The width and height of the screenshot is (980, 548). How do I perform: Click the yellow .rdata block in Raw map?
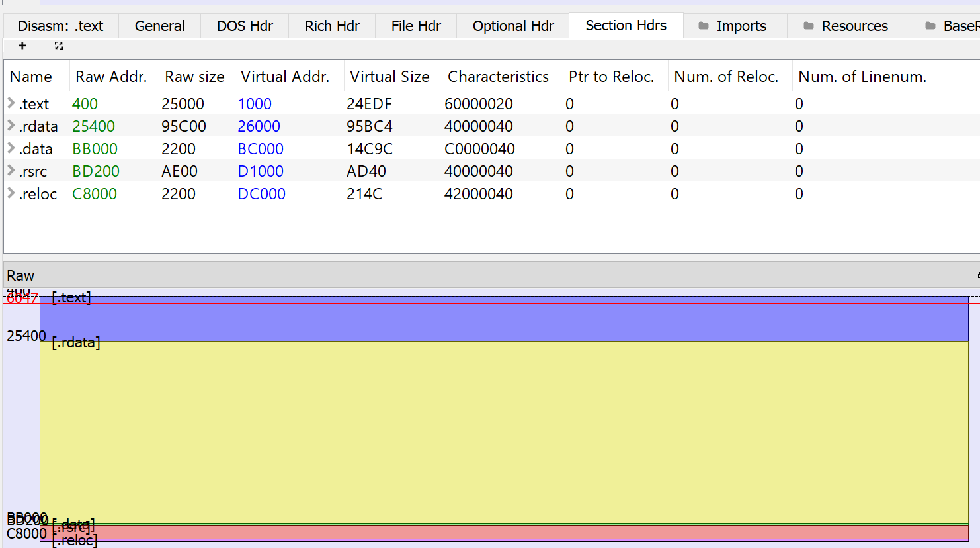[x=504, y=432]
